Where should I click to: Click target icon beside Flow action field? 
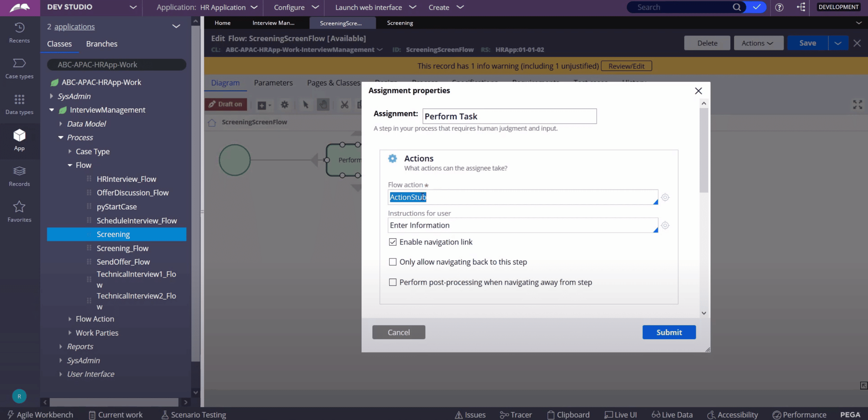665,197
